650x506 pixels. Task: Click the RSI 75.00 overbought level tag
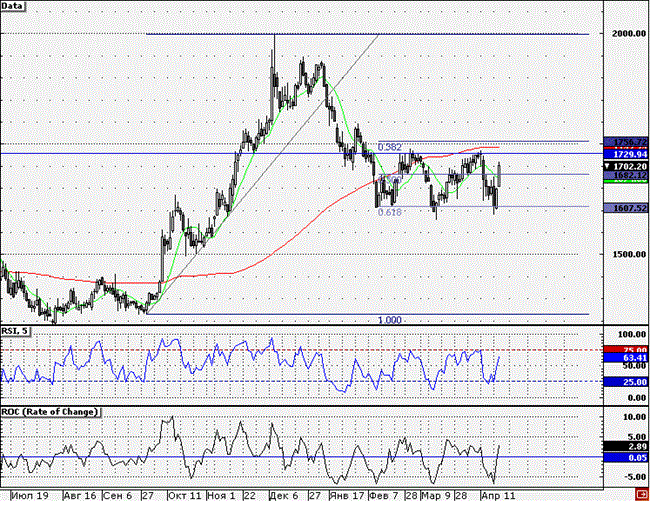tap(626, 350)
